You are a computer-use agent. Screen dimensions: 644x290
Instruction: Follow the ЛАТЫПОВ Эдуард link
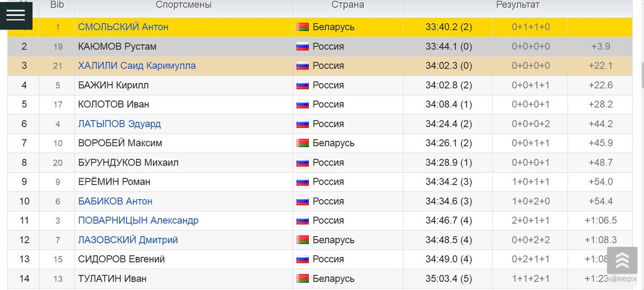click(119, 124)
